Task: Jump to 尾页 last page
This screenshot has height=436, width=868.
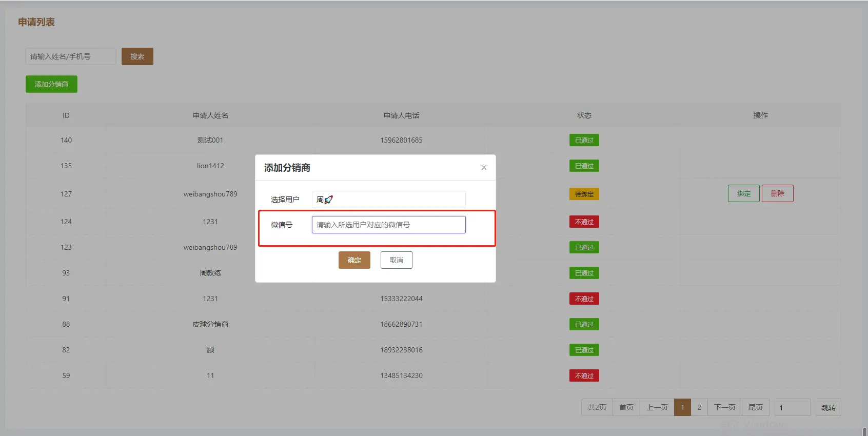Action: coord(755,407)
